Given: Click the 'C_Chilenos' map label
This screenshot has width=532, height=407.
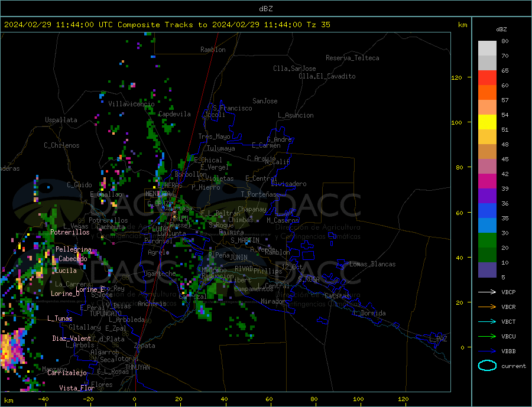Looking at the screenshot, I should [61, 145].
